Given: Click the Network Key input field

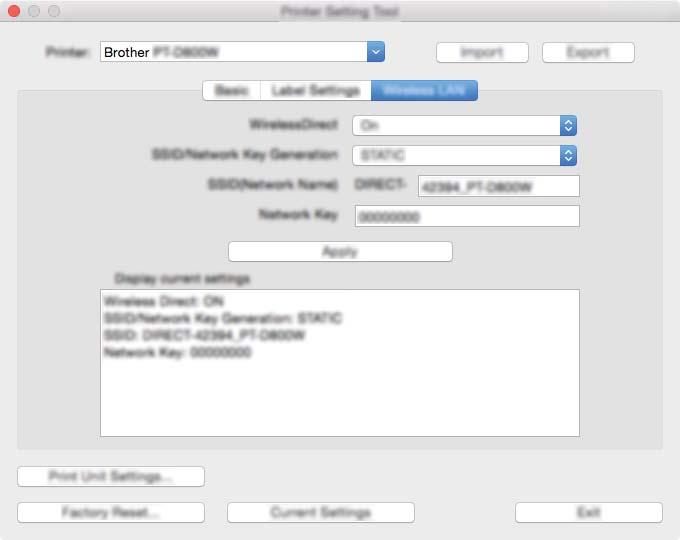Looking at the screenshot, I should click(x=467, y=216).
